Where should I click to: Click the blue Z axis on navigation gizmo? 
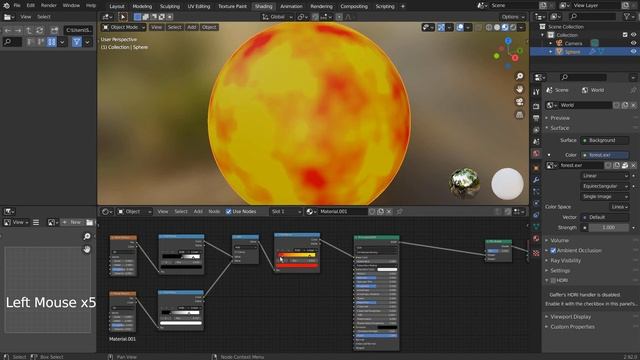(508, 41)
